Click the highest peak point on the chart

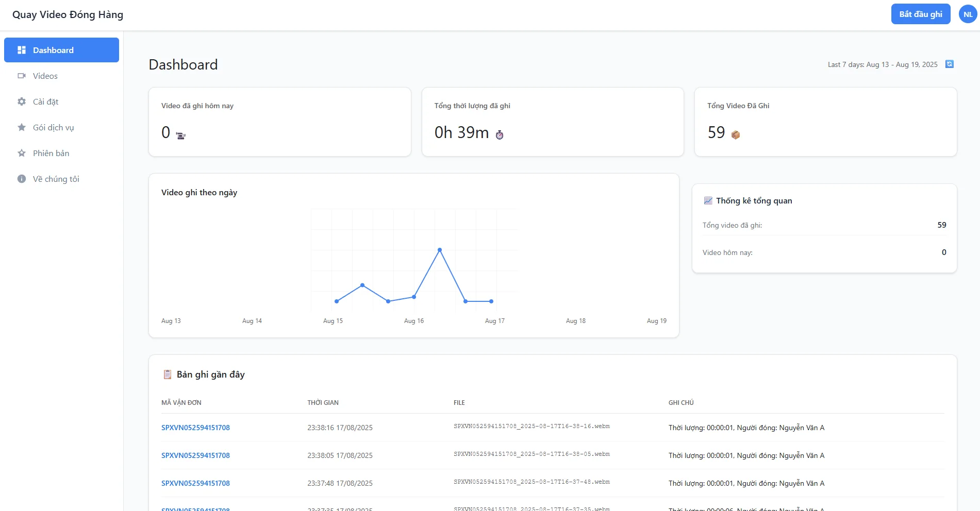[440, 250]
